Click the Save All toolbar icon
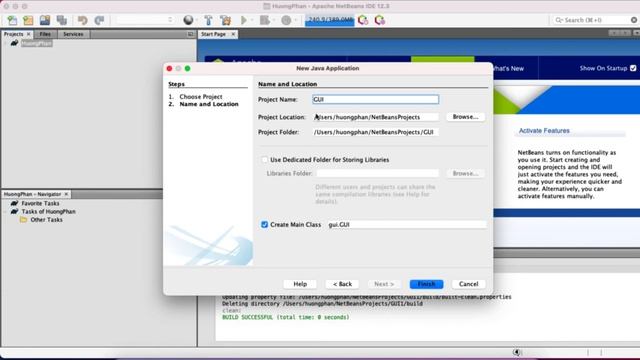Screen dimensions: 640x360 click(x=62, y=20)
